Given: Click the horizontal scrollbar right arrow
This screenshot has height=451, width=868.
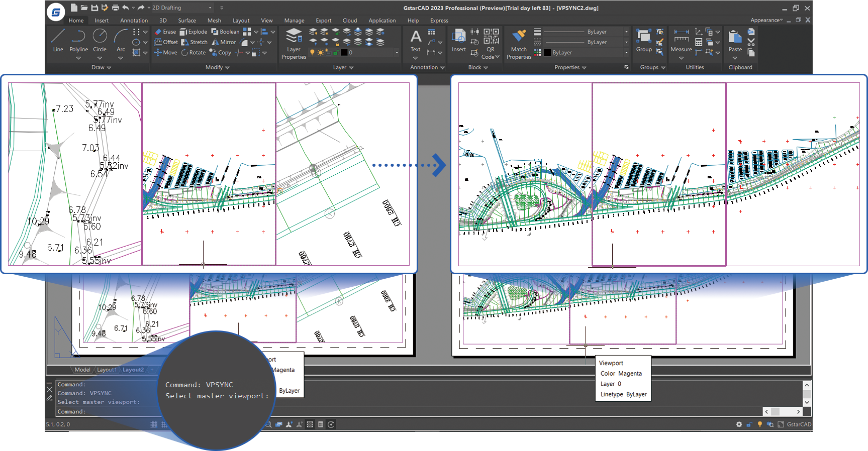Looking at the screenshot, I should coord(798,411).
